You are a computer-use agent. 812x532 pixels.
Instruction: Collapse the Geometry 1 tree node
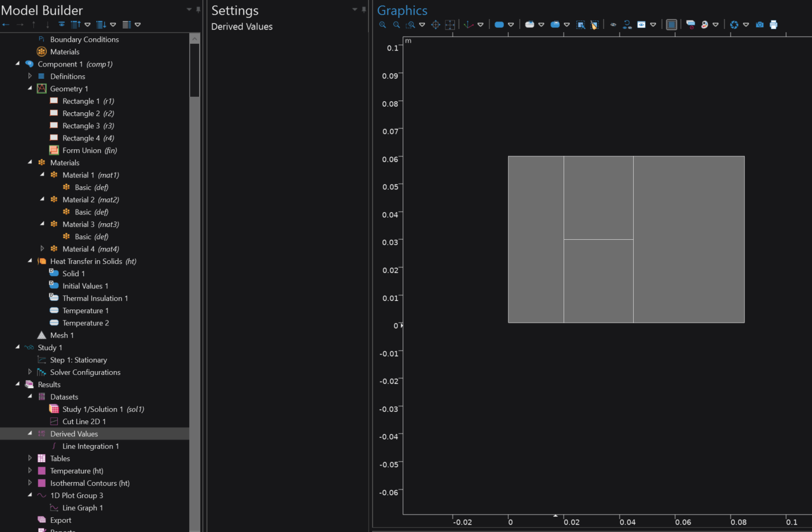(30, 89)
